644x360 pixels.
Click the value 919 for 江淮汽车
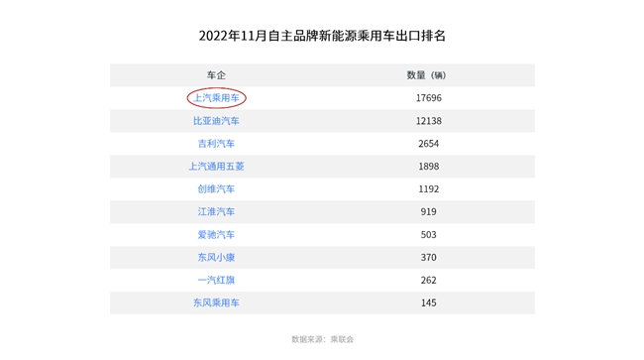(x=428, y=211)
